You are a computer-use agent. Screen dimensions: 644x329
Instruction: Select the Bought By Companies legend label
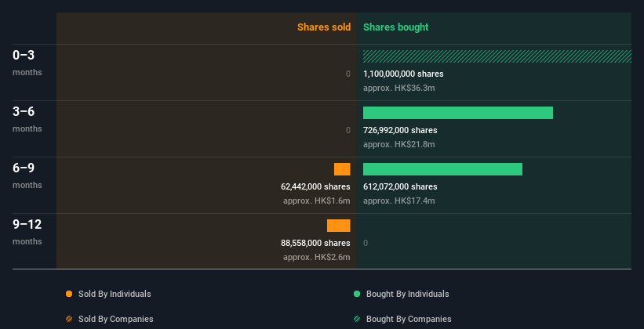[409, 319]
